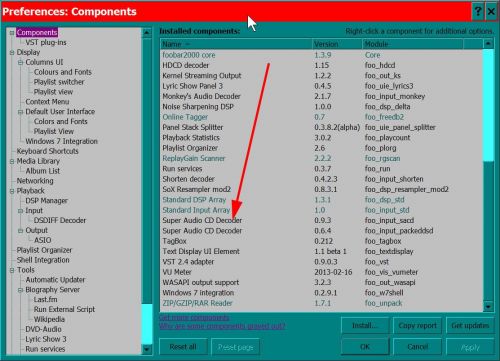Select Noise Sharpening DSP component
Viewport: 500px width, 361px height.
321,107
